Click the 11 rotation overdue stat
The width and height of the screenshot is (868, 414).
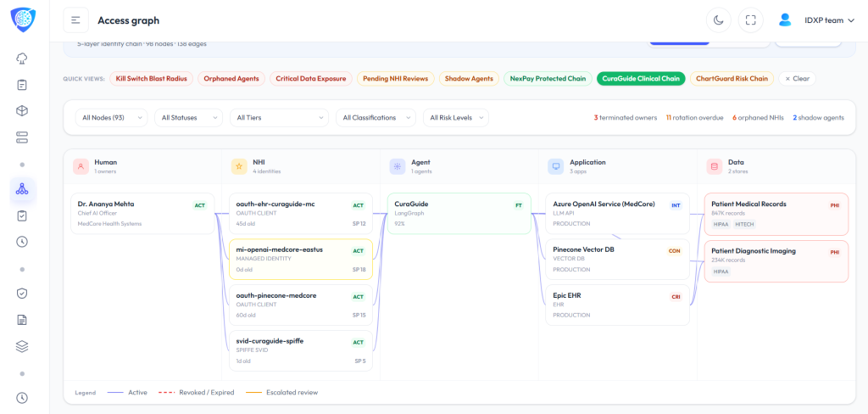[x=694, y=117]
